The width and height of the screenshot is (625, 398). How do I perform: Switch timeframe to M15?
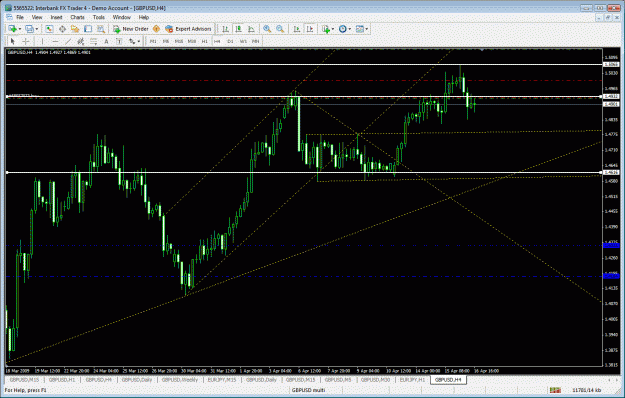179,41
